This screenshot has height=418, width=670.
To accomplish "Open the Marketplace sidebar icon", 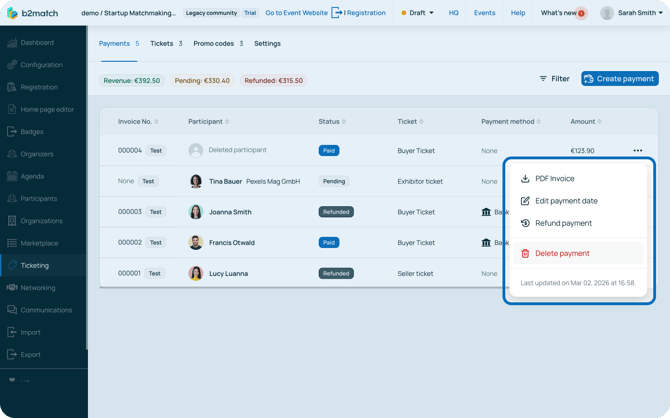I will tap(12, 243).
